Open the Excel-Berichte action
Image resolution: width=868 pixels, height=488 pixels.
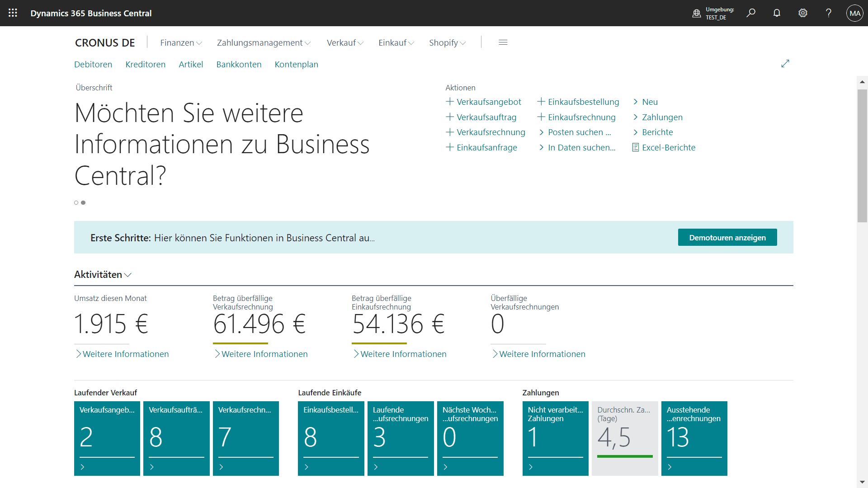point(664,147)
